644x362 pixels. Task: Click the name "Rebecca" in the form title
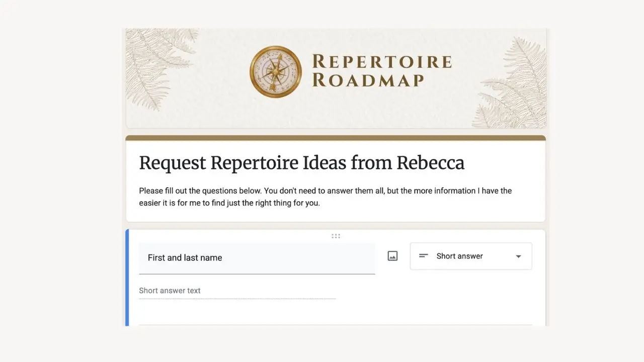(x=430, y=163)
